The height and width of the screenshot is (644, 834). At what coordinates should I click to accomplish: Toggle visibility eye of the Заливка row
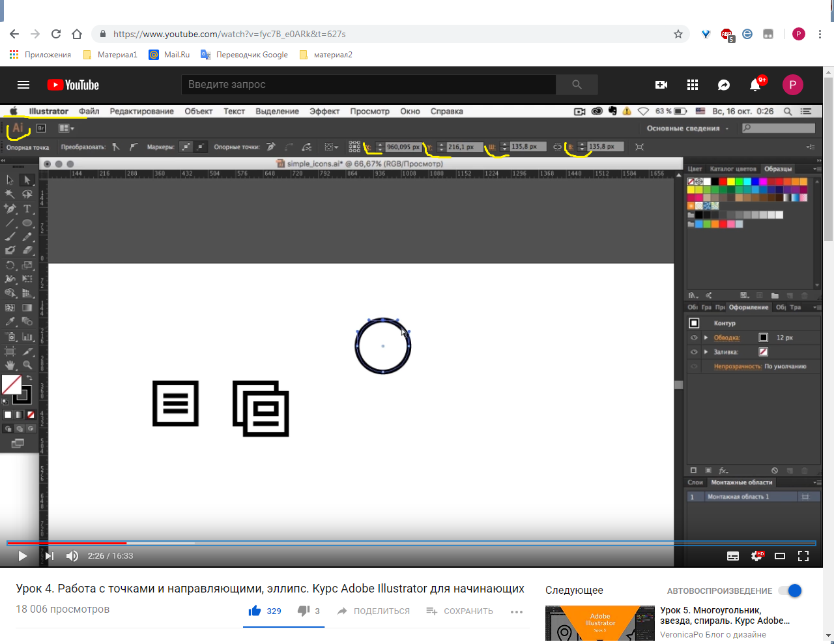click(694, 352)
